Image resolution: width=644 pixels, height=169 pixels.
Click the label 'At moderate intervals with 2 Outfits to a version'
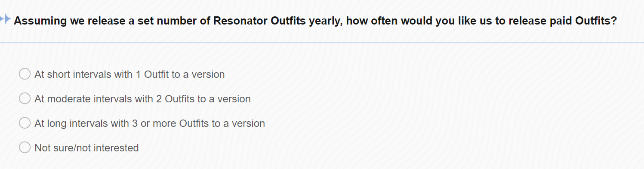tap(142, 99)
